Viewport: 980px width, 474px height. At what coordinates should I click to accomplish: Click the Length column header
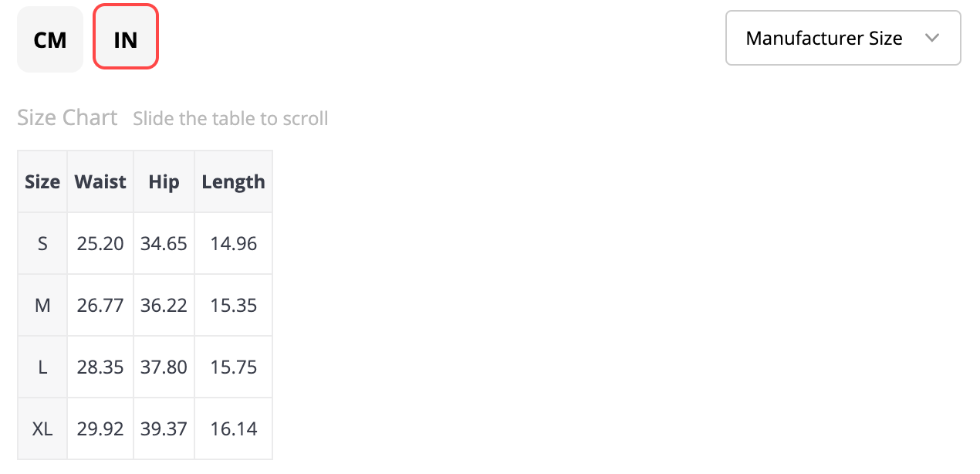233,181
